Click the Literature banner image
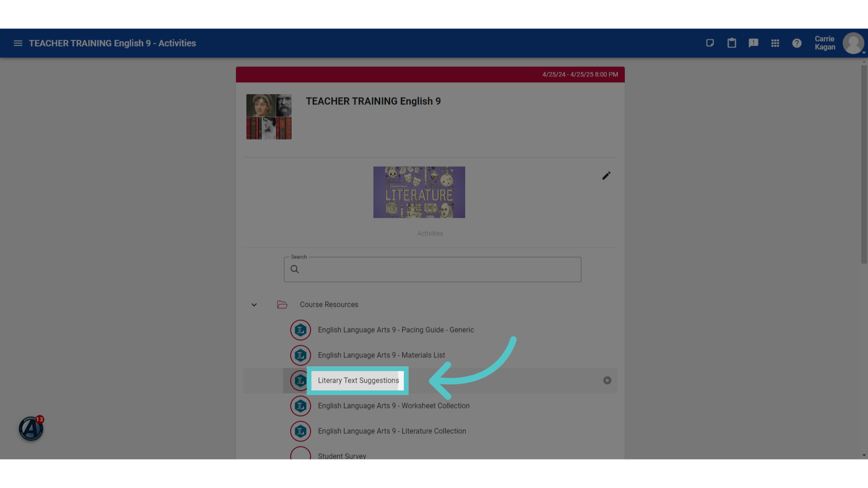868x488 pixels. tap(419, 192)
